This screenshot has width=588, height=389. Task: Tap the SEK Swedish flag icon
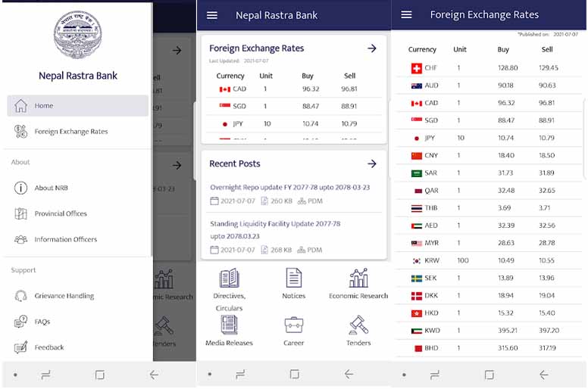(x=417, y=279)
